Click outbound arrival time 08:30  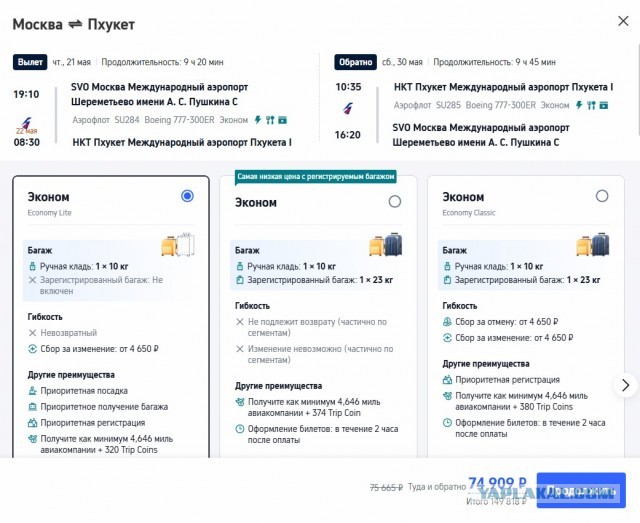click(x=27, y=142)
